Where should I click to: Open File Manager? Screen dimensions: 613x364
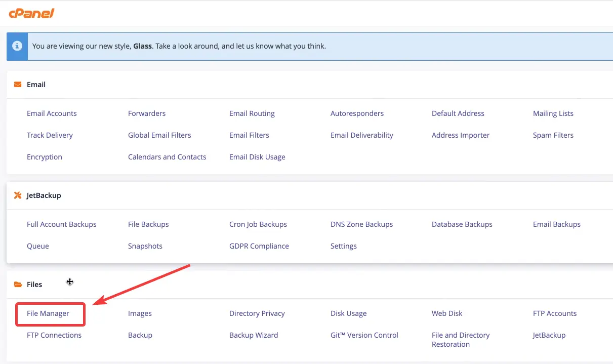coord(48,313)
